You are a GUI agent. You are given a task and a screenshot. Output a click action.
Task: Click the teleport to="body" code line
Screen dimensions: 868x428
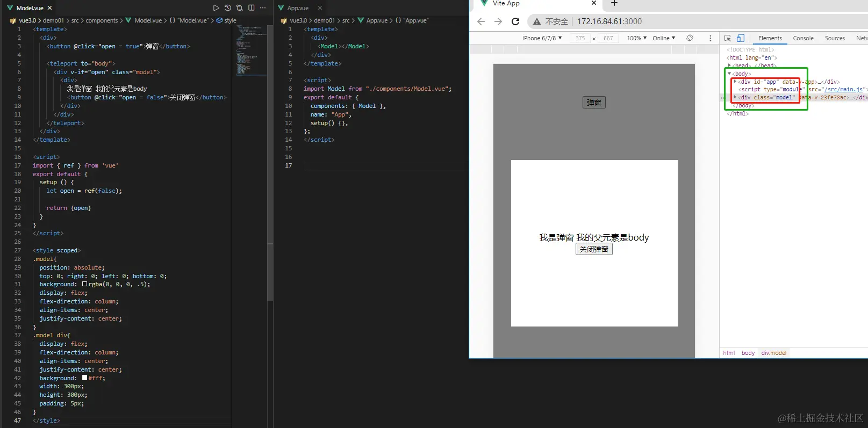pos(81,63)
